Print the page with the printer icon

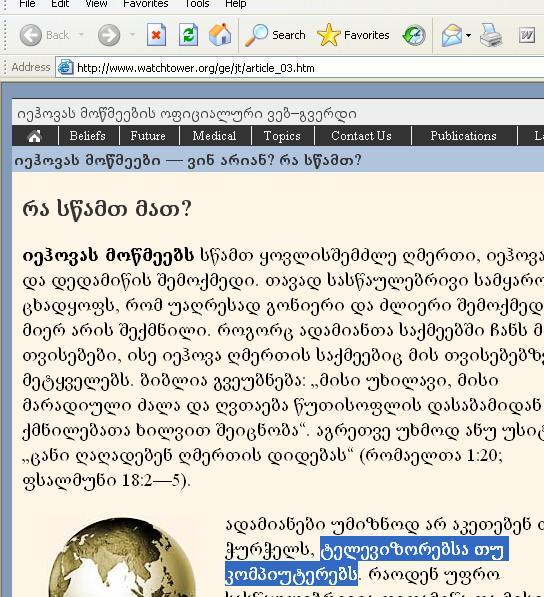click(491, 35)
